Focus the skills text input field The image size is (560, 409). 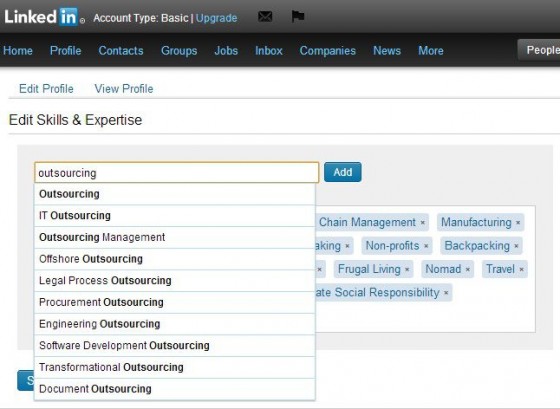tap(176, 173)
